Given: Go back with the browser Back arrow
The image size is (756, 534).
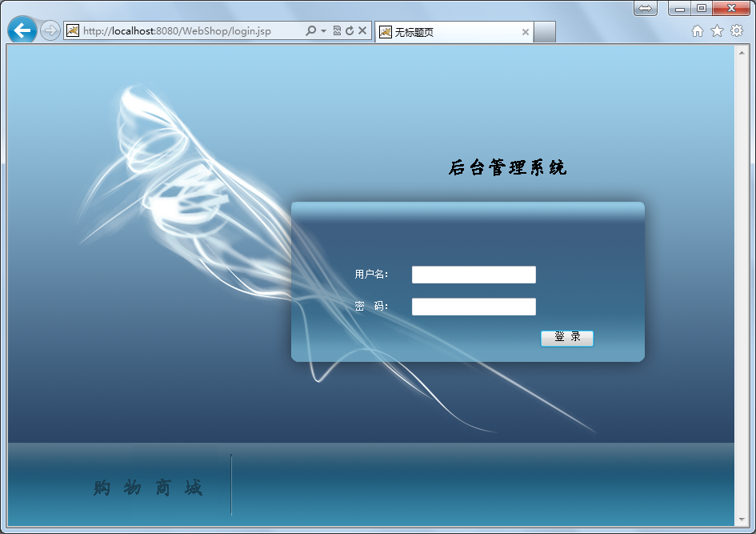Looking at the screenshot, I should 22,30.
